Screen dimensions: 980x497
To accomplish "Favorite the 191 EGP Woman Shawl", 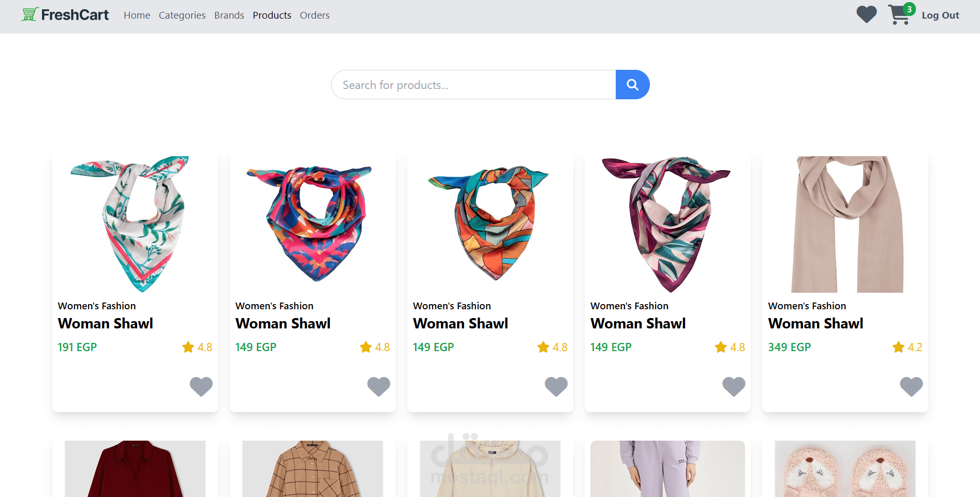I will point(201,386).
